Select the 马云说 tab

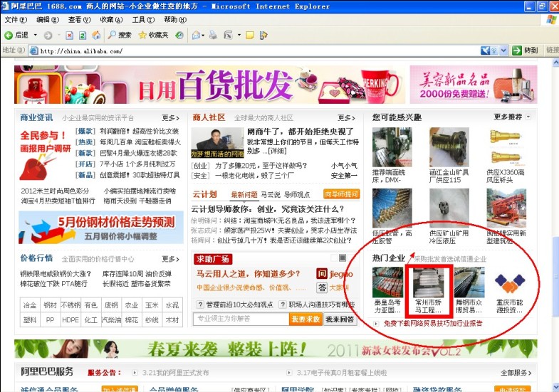(x=271, y=194)
